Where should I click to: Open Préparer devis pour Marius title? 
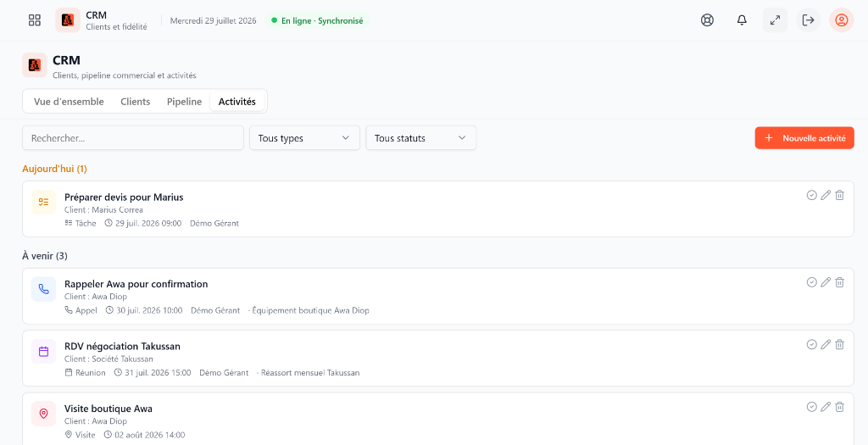click(x=124, y=197)
